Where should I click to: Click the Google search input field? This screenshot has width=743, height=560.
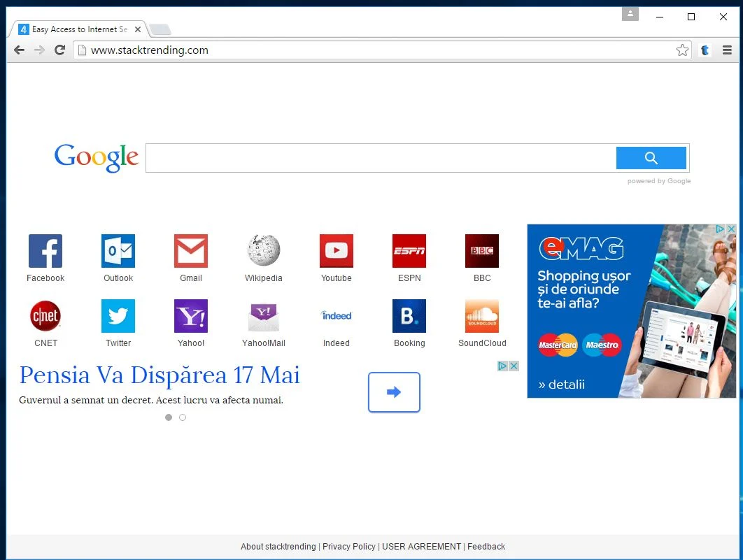(x=381, y=158)
